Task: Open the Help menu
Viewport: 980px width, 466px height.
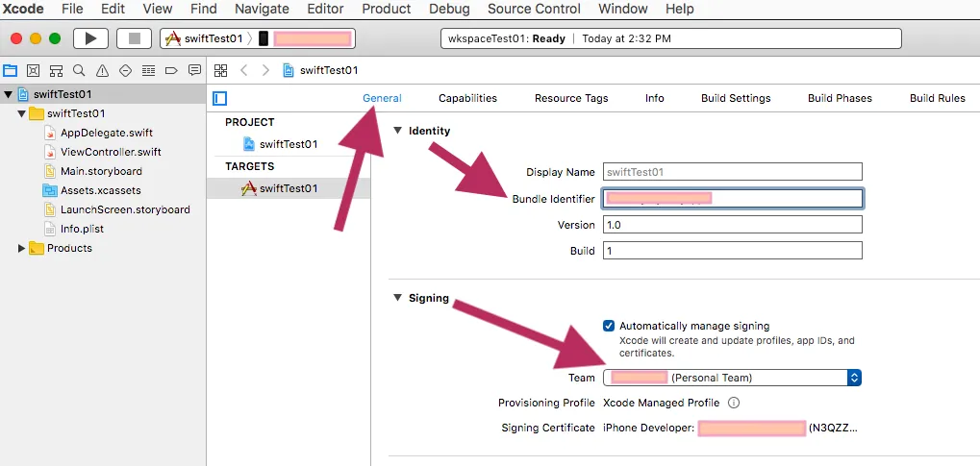Action: click(x=679, y=9)
